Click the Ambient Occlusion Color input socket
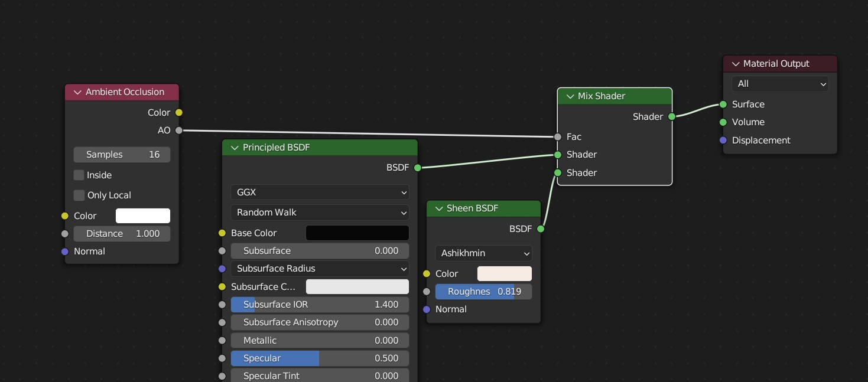This screenshot has height=382, width=868. (x=65, y=216)
